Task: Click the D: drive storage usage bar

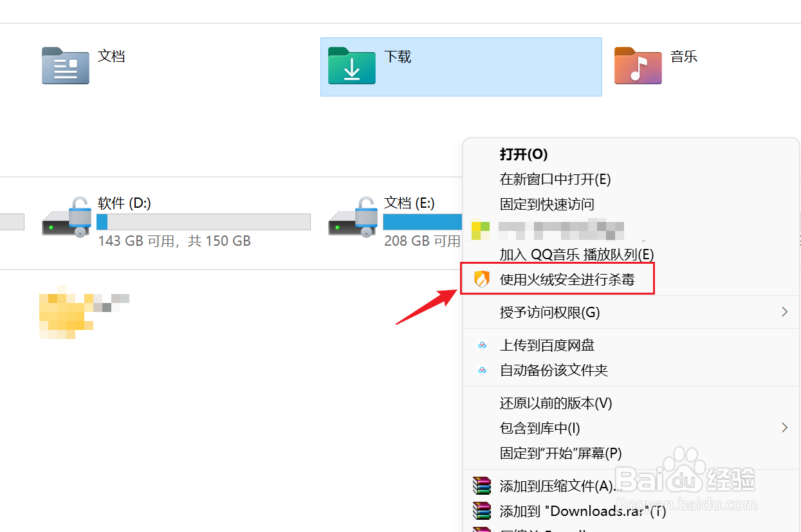Action: [x=203, y=222]
